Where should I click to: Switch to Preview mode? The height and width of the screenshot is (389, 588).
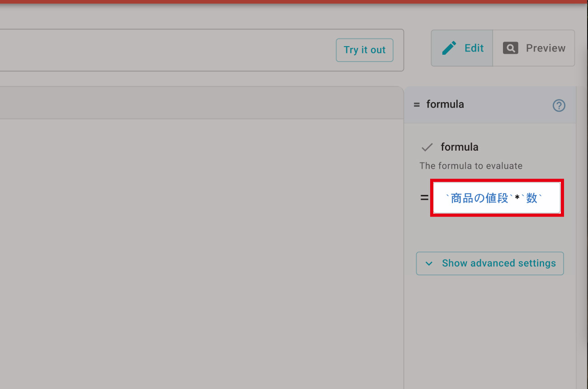(534, 48)
